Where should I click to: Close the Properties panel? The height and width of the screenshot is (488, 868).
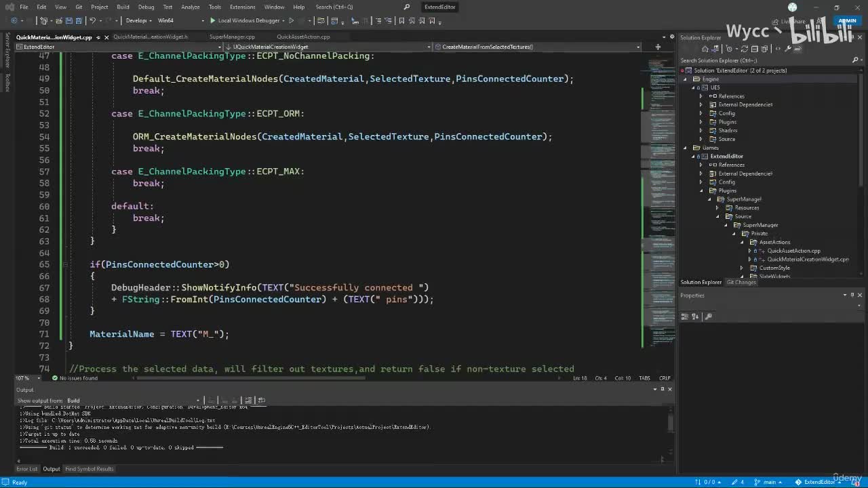[860, 295]
